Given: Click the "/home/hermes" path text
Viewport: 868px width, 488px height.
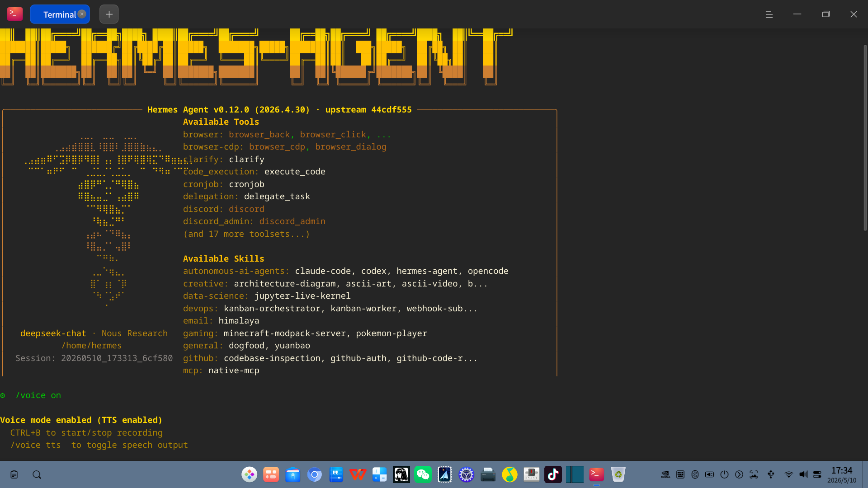Looking at the screenshot, I should pos(92,346).
